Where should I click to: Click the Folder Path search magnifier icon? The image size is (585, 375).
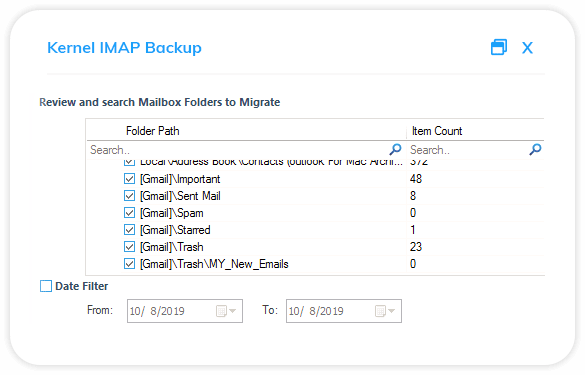point(395,150)
